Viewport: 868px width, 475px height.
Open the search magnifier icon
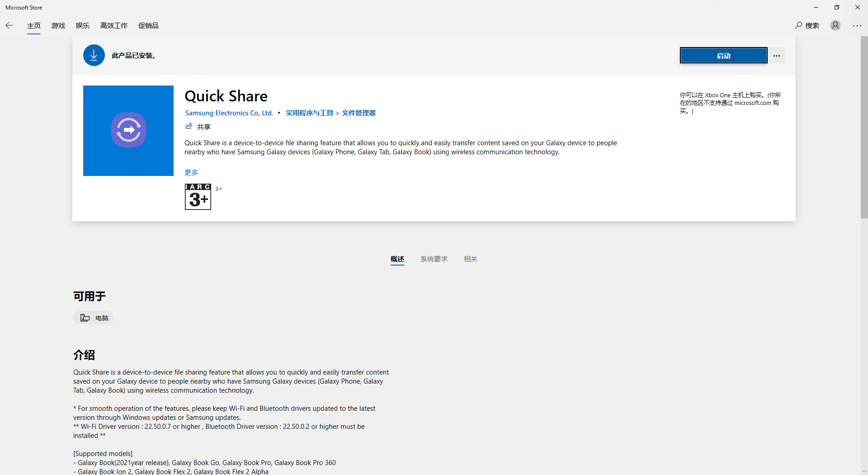tap(799, 25)
